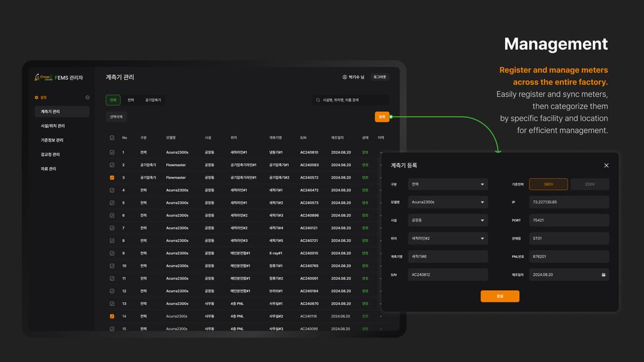Toggle the select-all checkbox in the table header

click(x=112, y=138)
